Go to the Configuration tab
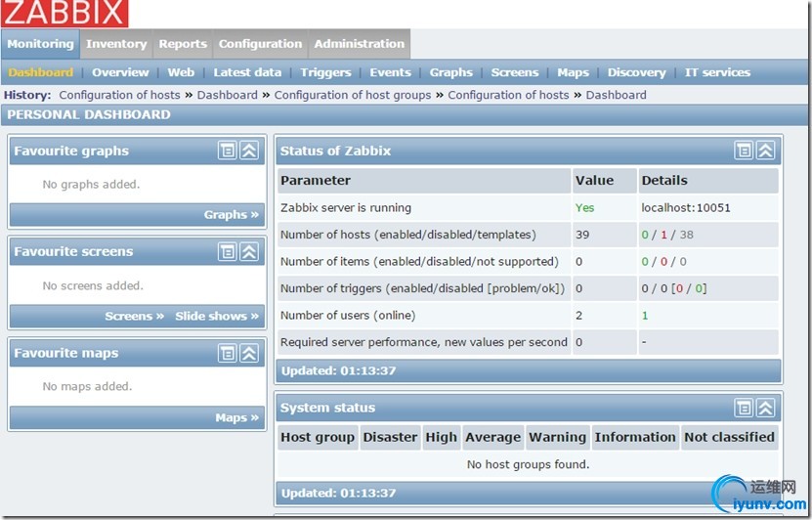 click(260, 44)
